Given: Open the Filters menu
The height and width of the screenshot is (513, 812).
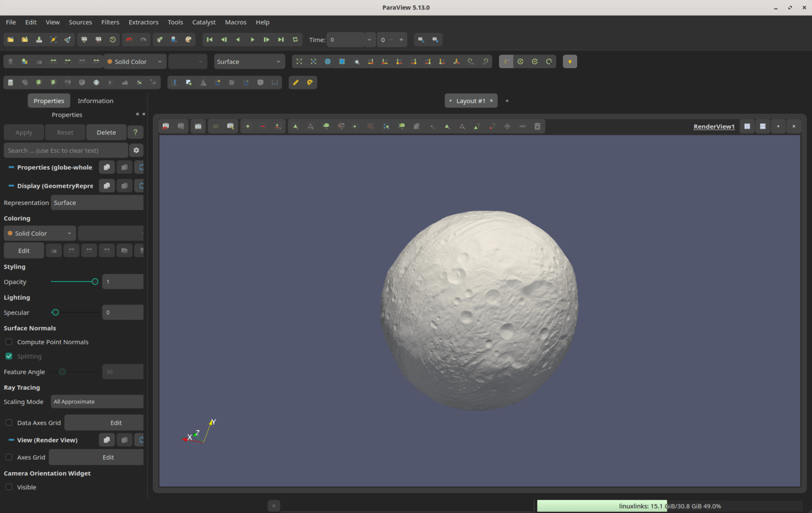Looking at the screenshot, I should pos(110,22).
